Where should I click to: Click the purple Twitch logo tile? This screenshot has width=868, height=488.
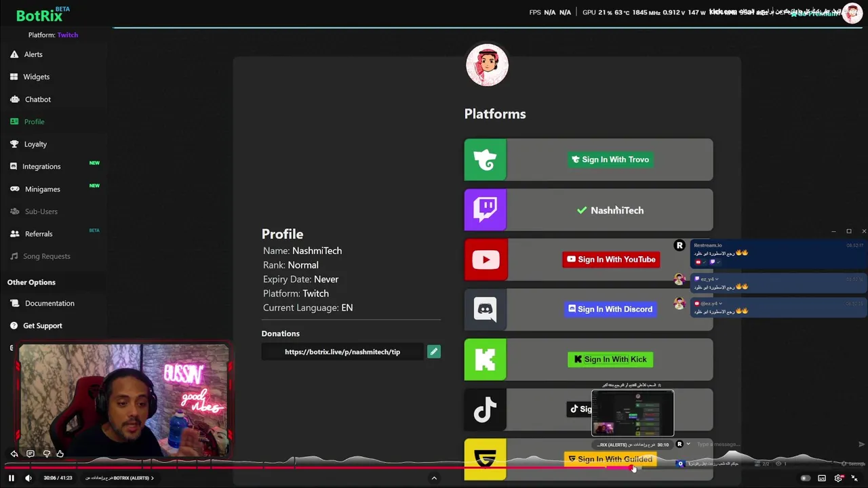tap(485, 209)
